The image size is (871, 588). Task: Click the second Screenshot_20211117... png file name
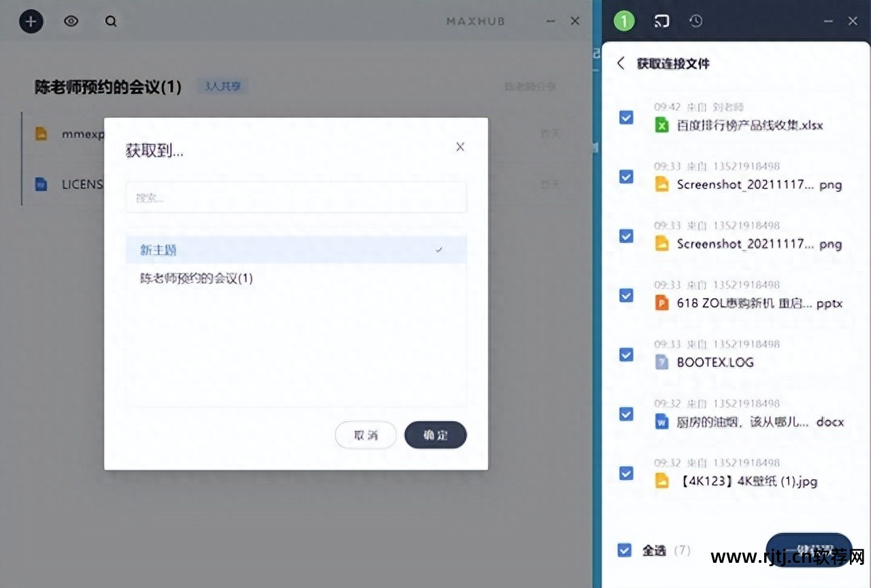[759, 244]
